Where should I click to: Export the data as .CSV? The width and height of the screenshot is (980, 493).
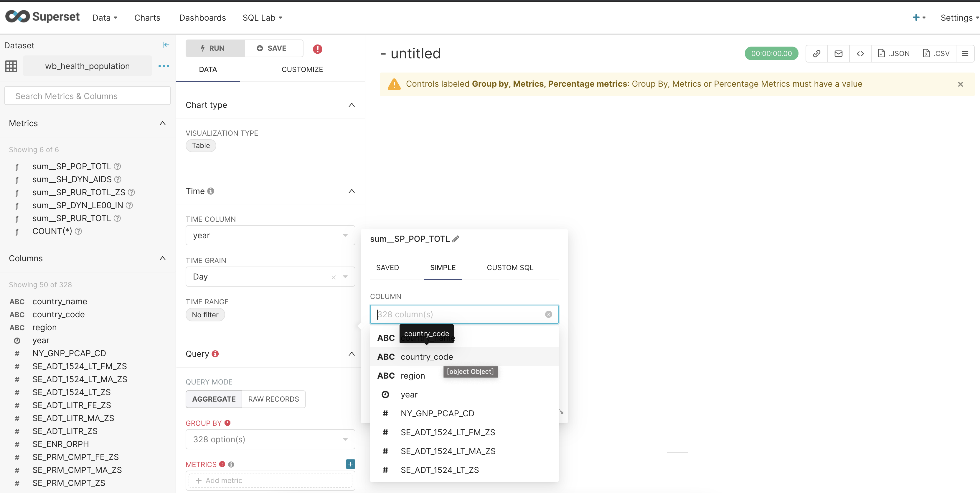click(936, 53)
